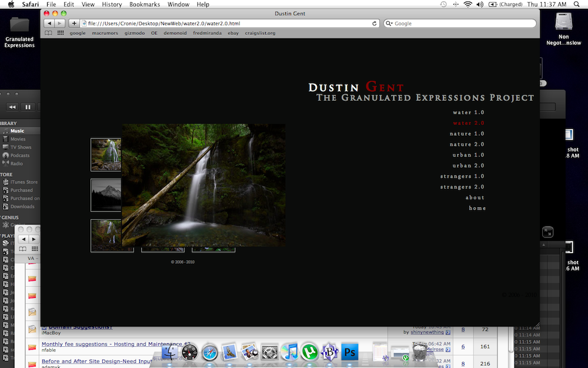
Task: Open gizmodo bookmark in bookmarks bar
Action: 135,33
